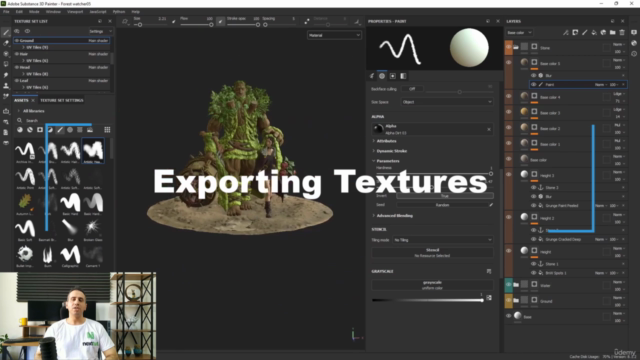Click add effect wand icon in Layers toolbar

[x=566, y=32]
